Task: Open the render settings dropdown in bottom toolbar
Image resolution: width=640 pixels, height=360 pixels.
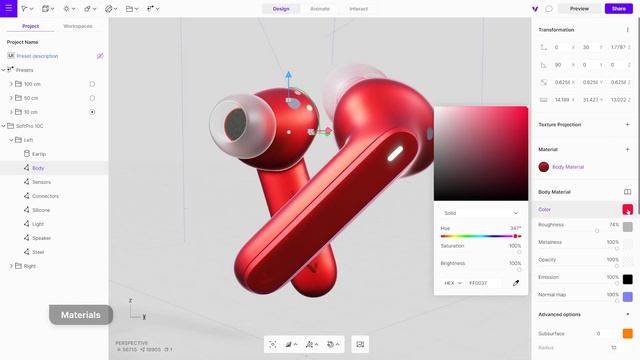Action: pos(333,344)
